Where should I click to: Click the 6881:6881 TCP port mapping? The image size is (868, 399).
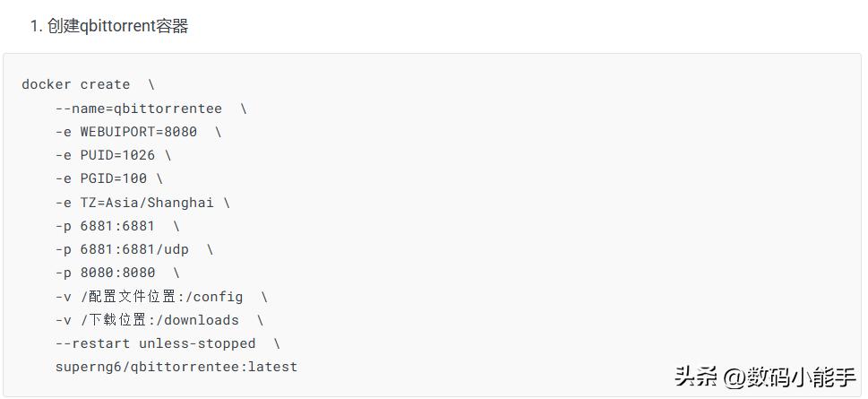pyautogui.click(x=117, y=226)
